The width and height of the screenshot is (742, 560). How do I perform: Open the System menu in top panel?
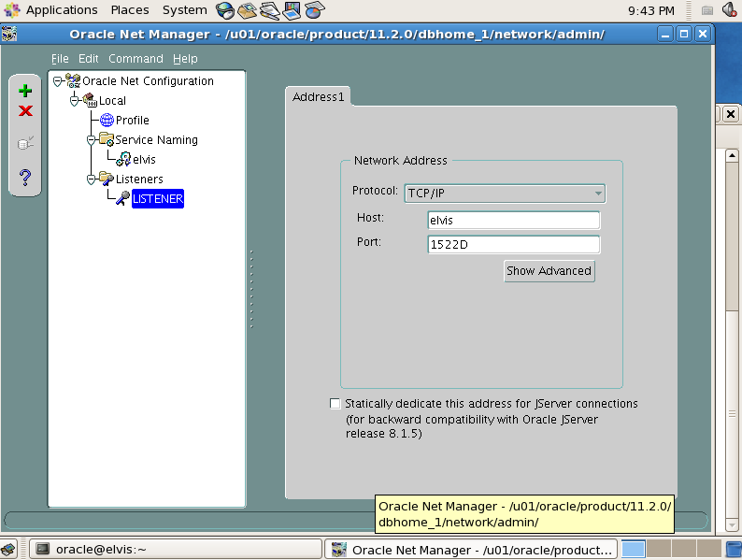tap(184, 10)
